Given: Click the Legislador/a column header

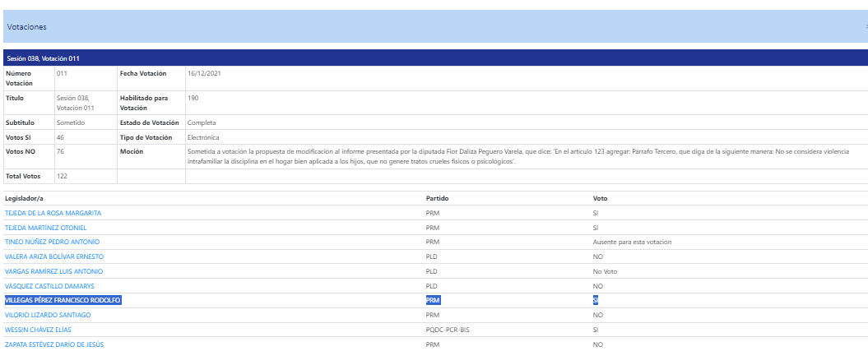Looking at the screenshot, I should (26, 199).
